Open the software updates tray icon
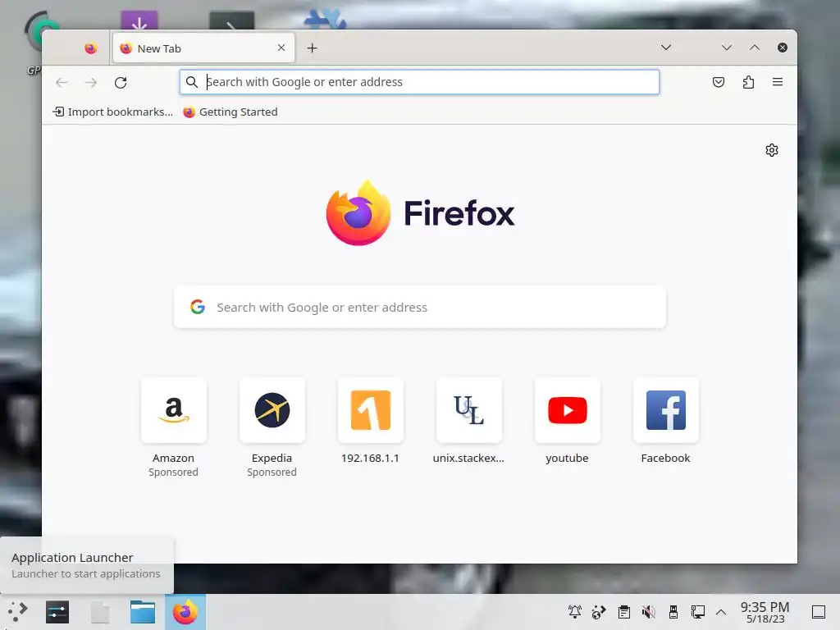 click(599, 611)
